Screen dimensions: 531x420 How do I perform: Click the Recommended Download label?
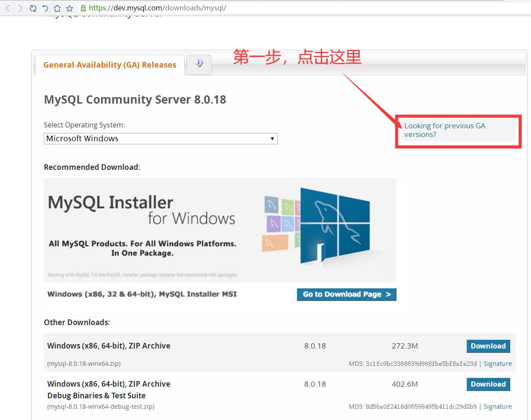tap(92, 167)
